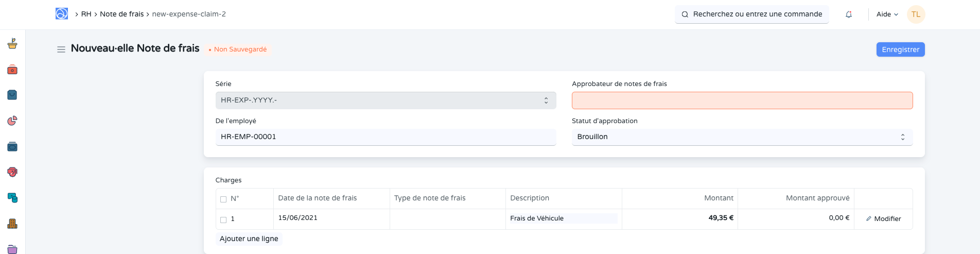The width and height of the screenshot is (980, 254).
Task: Check the checkbox for row 1
Action: click(x=223, y=219)
